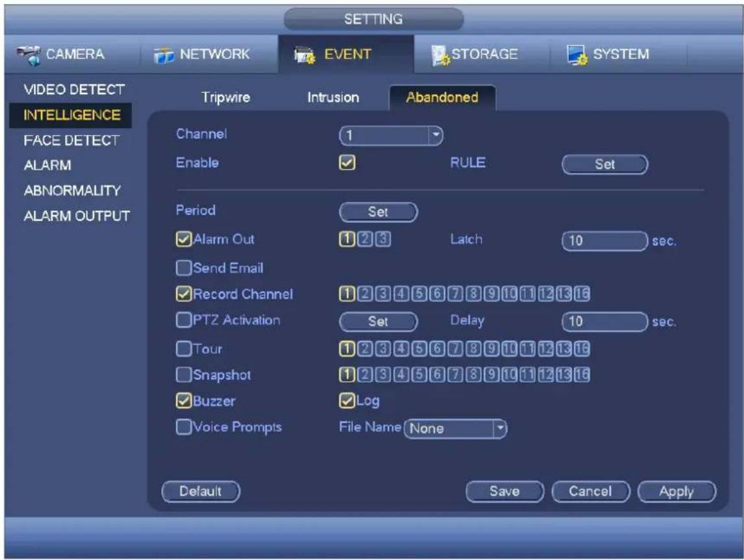Click the Period Set button

point(378,212)
